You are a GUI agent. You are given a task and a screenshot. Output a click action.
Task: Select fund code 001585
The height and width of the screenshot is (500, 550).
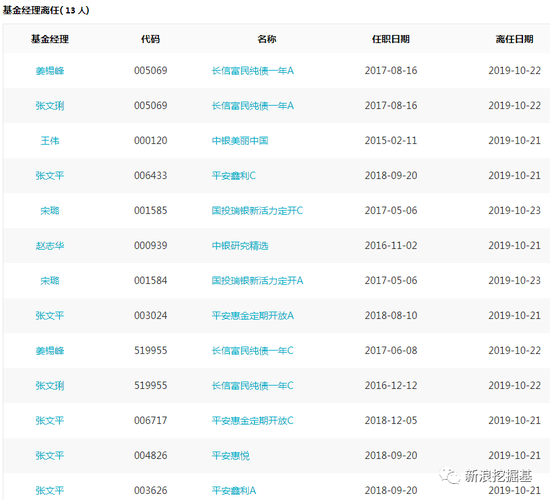pos(150,211)
